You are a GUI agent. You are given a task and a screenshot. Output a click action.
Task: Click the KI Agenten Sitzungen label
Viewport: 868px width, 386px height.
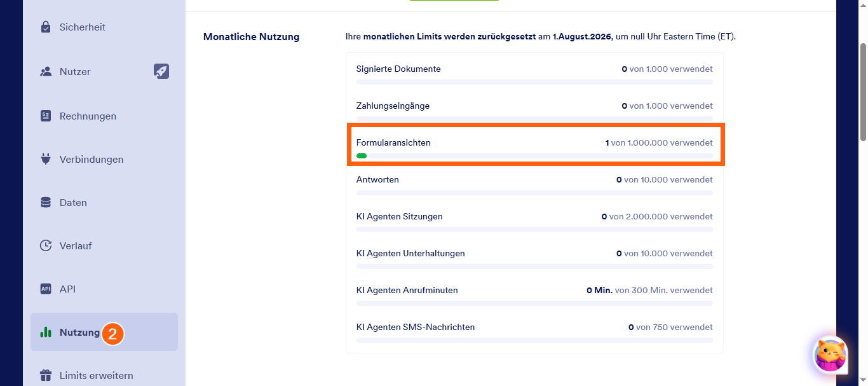tap(400, 216)
